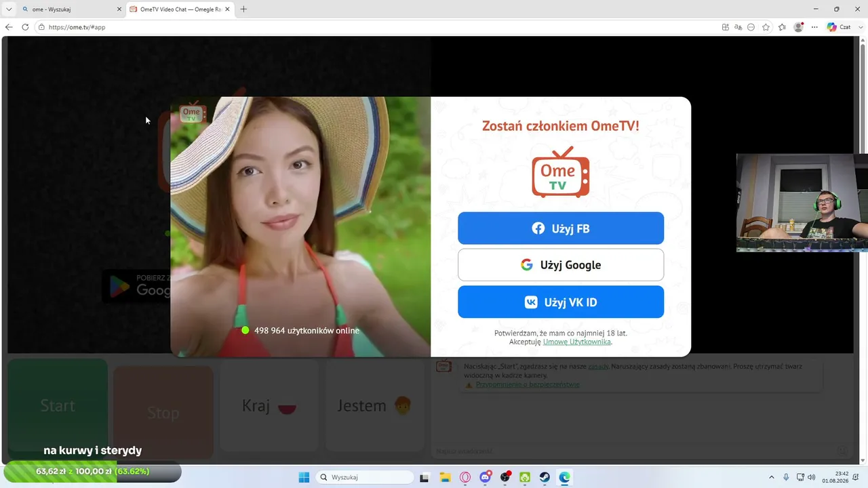The height and width of the screenshot is (488, 868).
Task: View site information padlock icon
Action: coord(41,27)
